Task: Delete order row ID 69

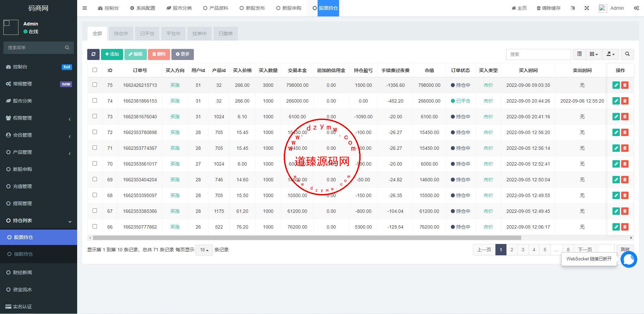Action: pos(625,180)
